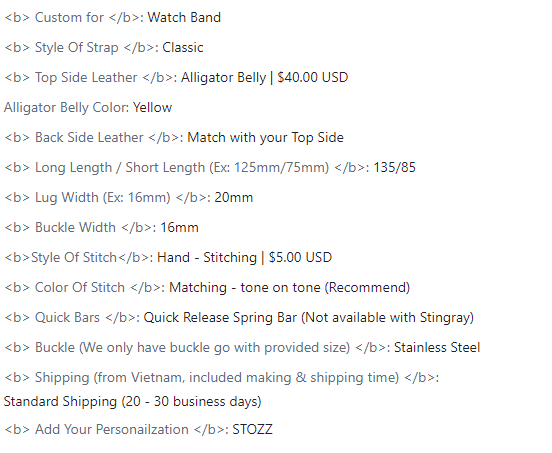Click the 'Watch Band' custom value text

[184, 17]
